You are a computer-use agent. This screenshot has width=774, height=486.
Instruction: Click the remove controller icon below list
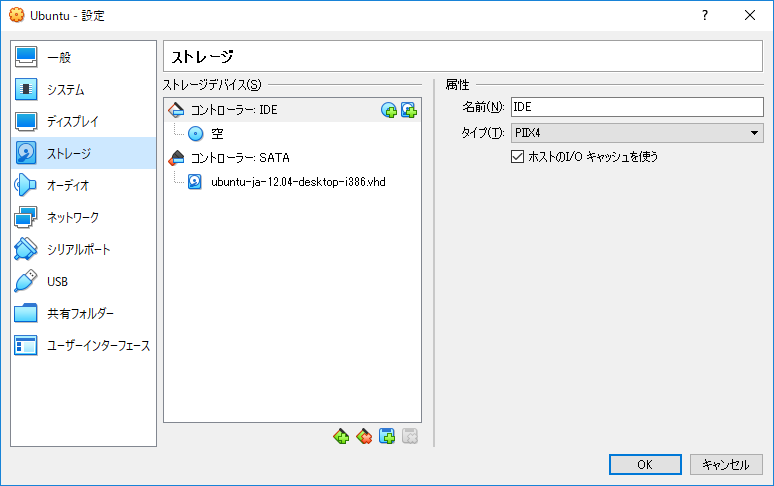pyautogui.click(x=364, y=436)
